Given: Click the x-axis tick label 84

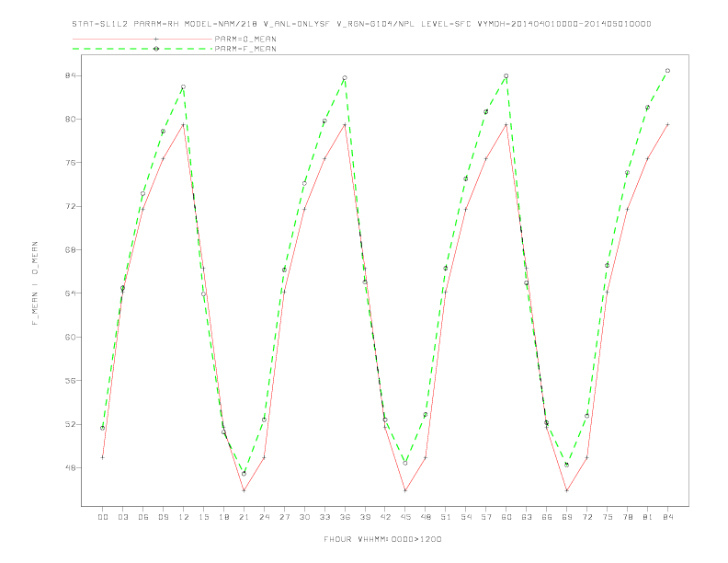Looking at the screenshot, I should click(x=668, y=517).
